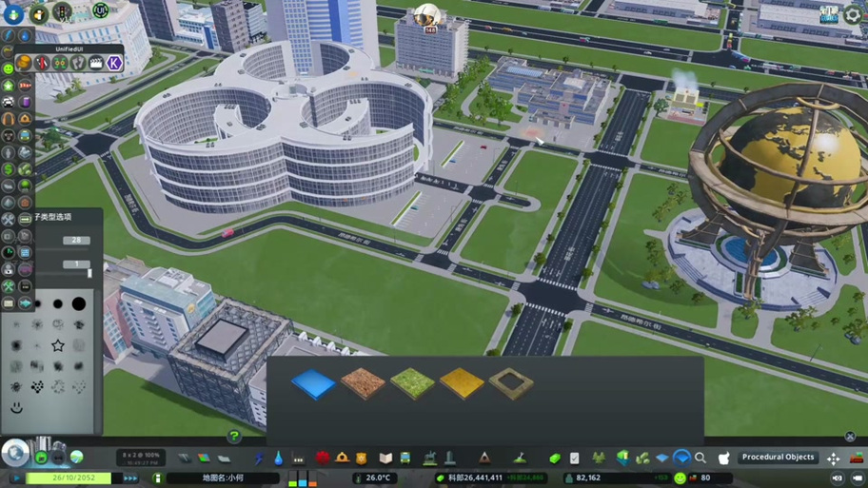868x488 pixels.
Task: Close the surface panel with X button
Action: 850,437
